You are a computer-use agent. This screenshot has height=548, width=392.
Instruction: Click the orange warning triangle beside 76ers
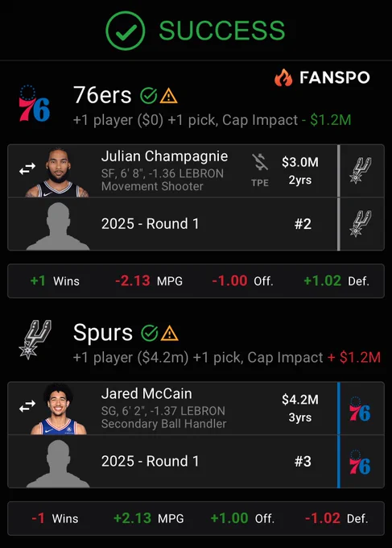pyautogui.click(x=168, y=96)
